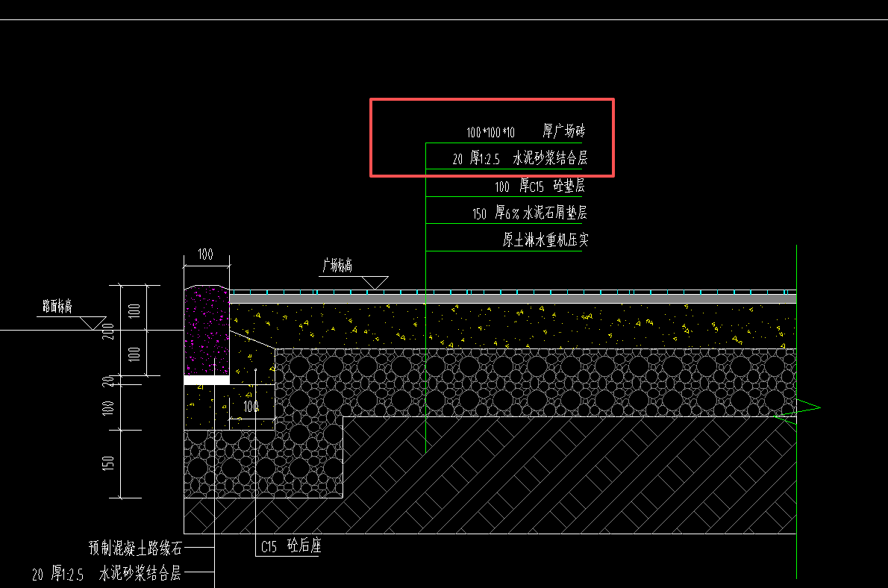Select the '100*100*10 厚广场砖' annotation text
Screen dimensions: 888x588
coord(525,131)
